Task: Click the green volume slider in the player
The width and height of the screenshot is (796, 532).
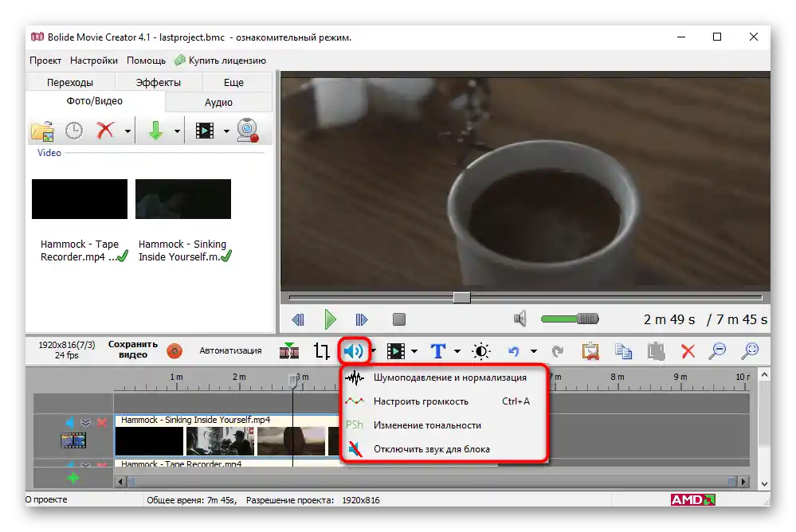Action: 570,319
